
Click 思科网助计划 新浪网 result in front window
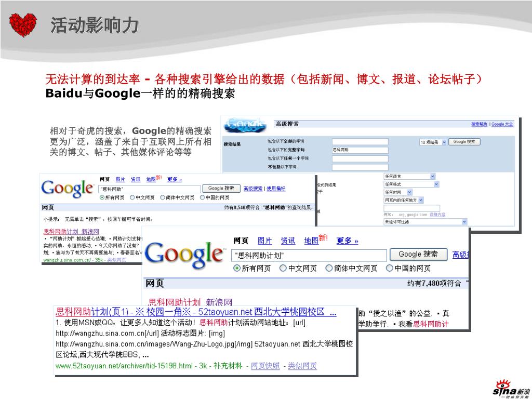pyautogui.click(x=190, y=302)
